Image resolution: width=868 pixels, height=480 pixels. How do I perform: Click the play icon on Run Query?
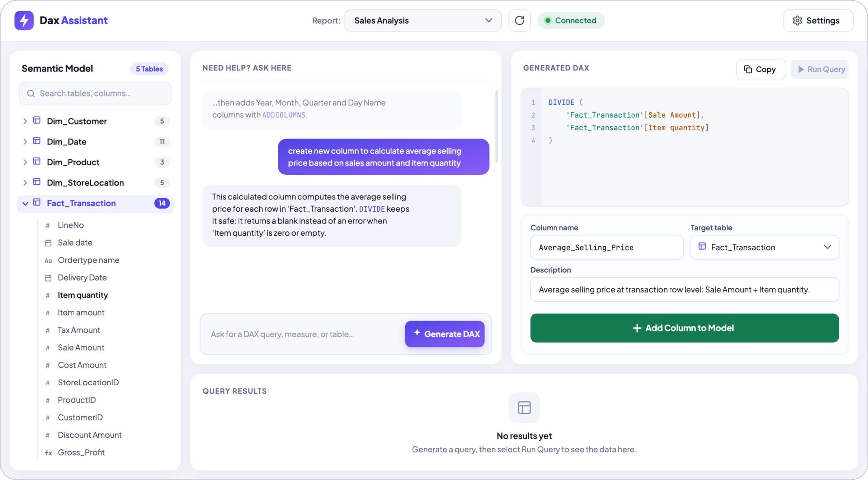coord(801,69)
